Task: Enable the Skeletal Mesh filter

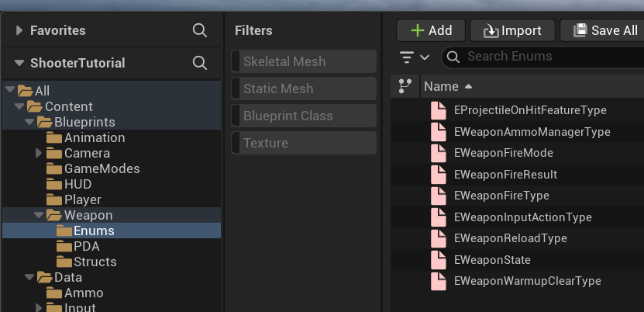Action: 304,61
